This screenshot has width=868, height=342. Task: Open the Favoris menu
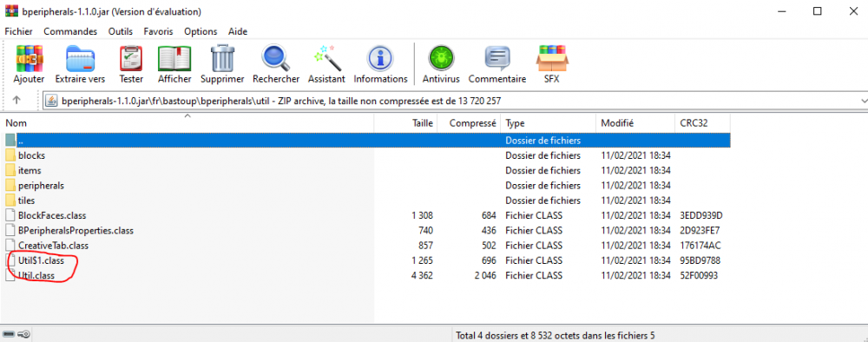tap(158, 31)
